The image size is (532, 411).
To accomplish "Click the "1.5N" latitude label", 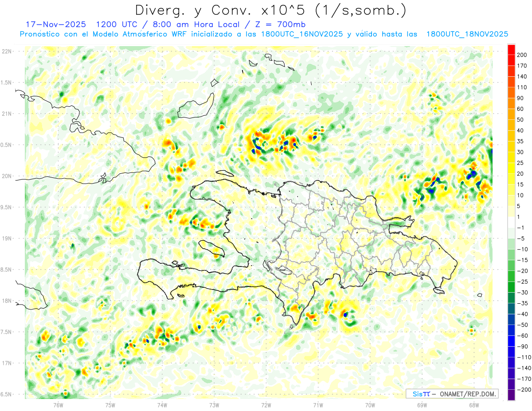I will point(6,82).
